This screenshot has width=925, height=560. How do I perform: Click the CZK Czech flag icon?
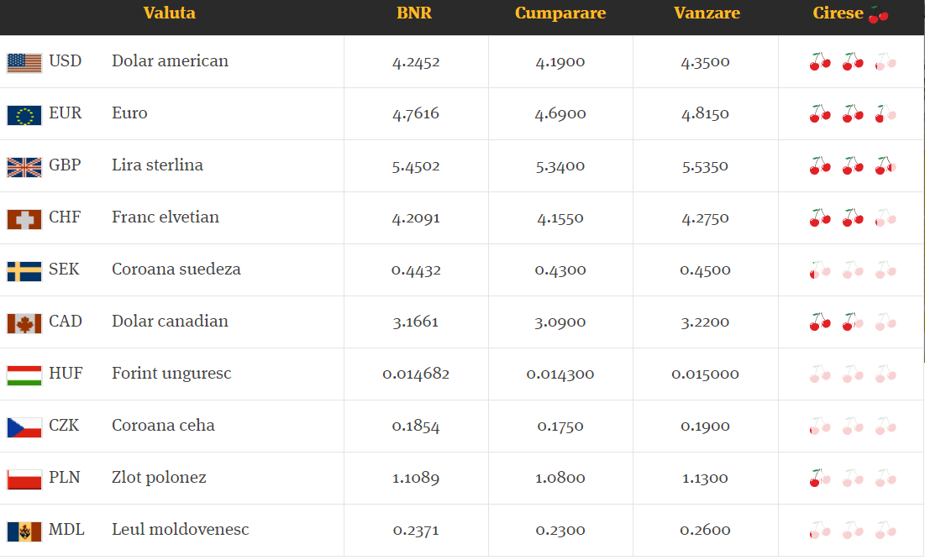click(x=24, y=427)
